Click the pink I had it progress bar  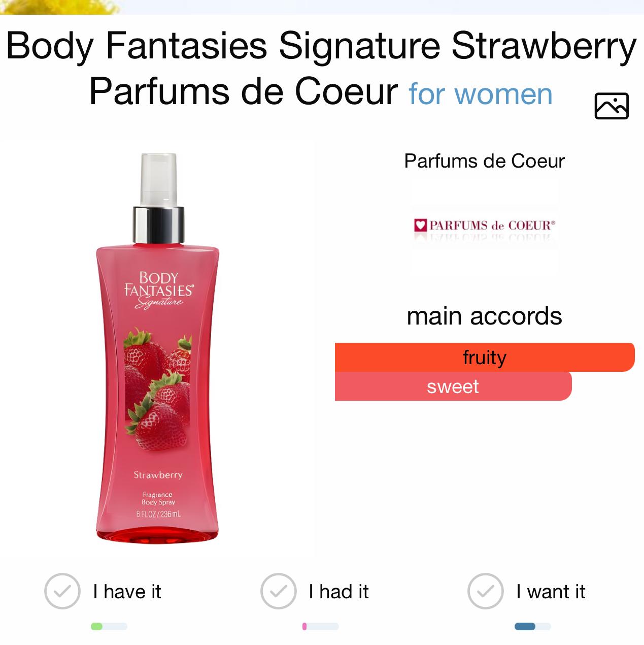(x=321, y=626)
